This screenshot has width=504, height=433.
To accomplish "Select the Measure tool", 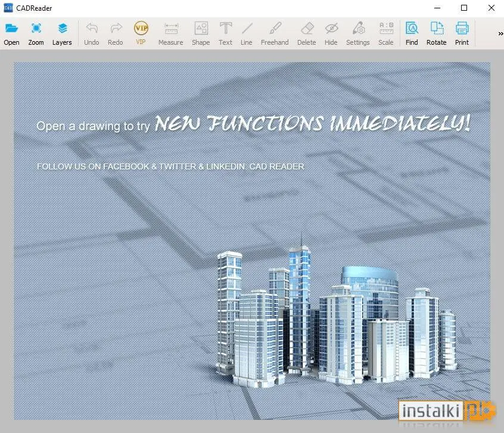I will pyautogui.click(x=170, y=34).
